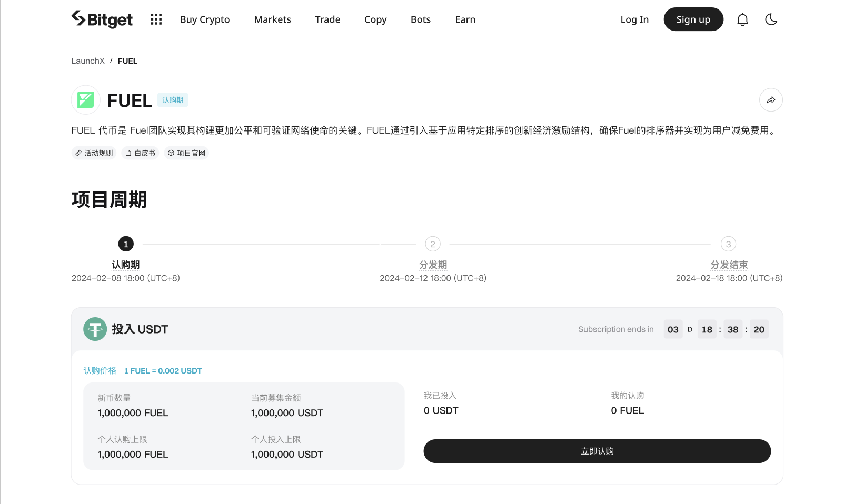This screenshot has width=854, height=504.
Task: Open the Copy menu
Action: tap(375, 19)
